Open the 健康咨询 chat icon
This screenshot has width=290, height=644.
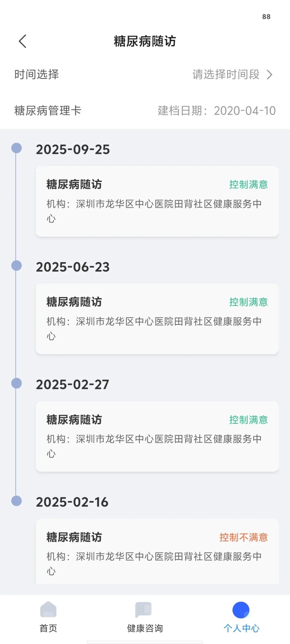tap(143, 609)
